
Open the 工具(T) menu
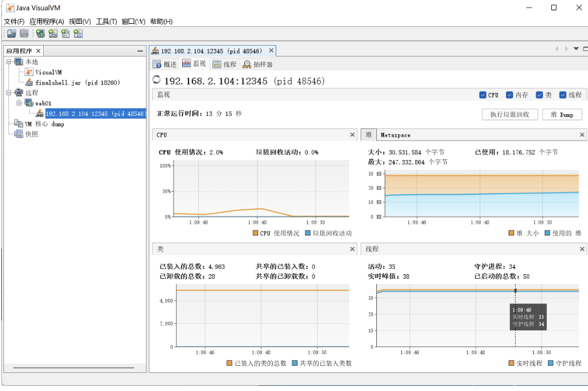(x=106, y=21)
